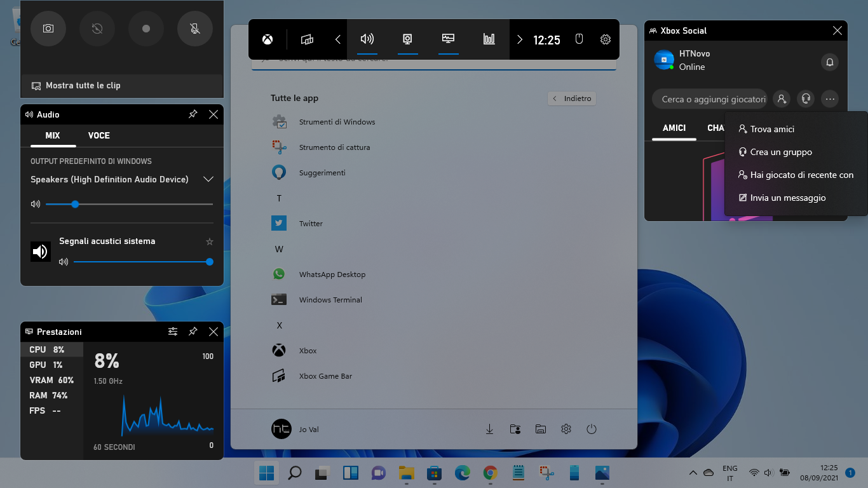Click the Jo Val user account
Viewport: 868px width, 488px height.
pos(296,429)
